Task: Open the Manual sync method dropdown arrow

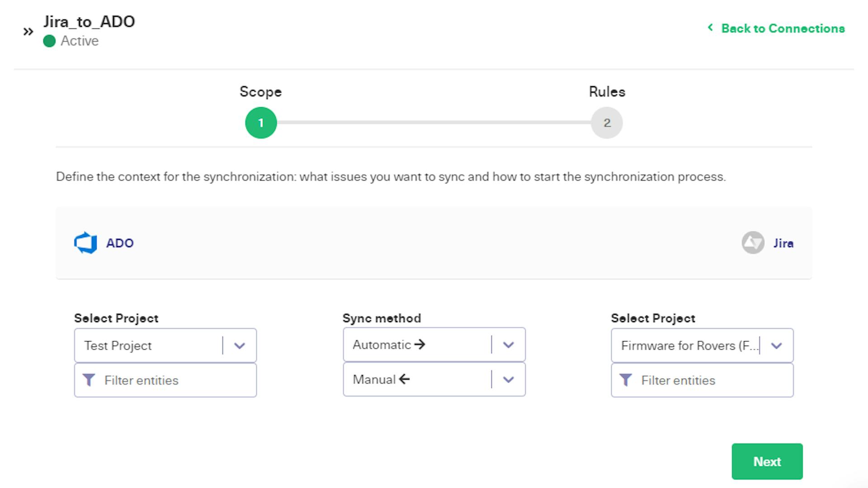Action: pyautogui.click(x=509, y=380)
